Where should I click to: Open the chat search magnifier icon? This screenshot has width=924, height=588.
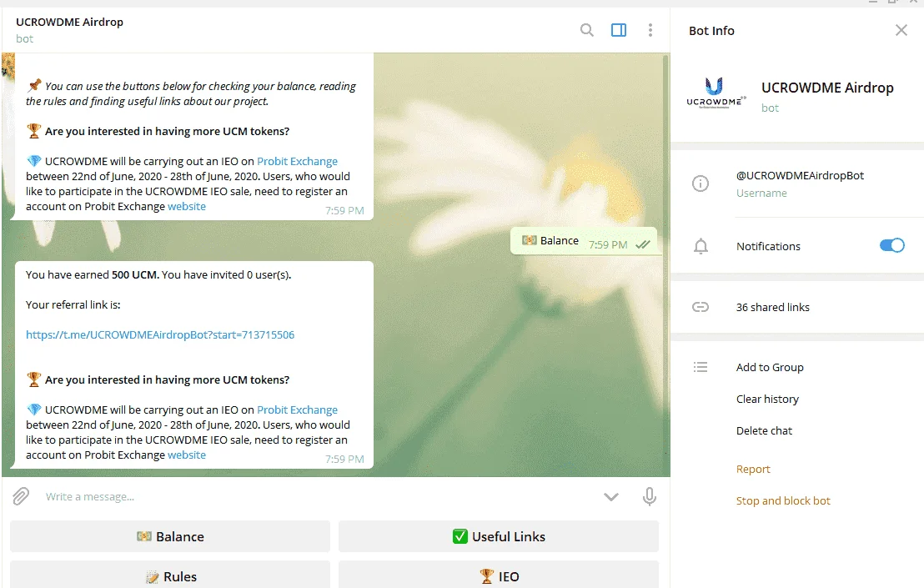(586, 30)
